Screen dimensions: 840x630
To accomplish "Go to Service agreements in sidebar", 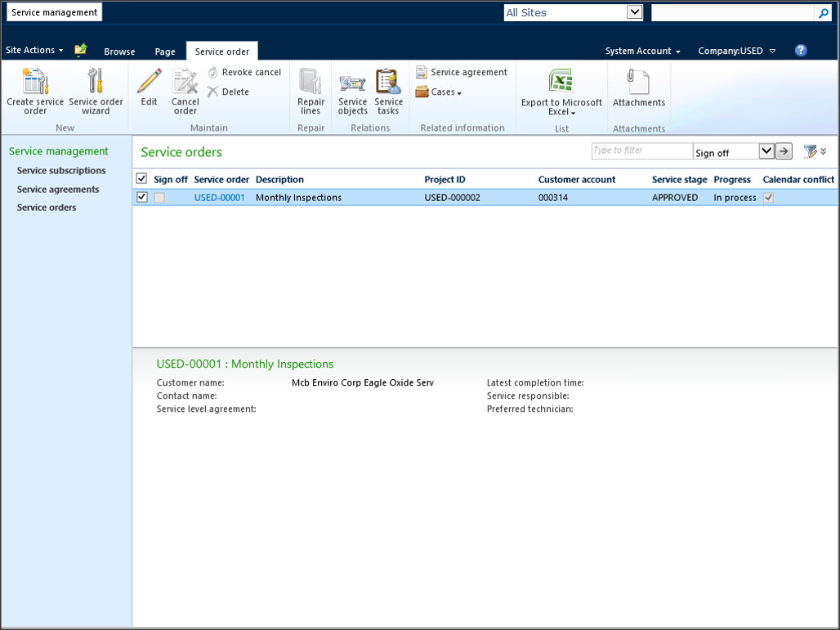I will pos(58,190).
